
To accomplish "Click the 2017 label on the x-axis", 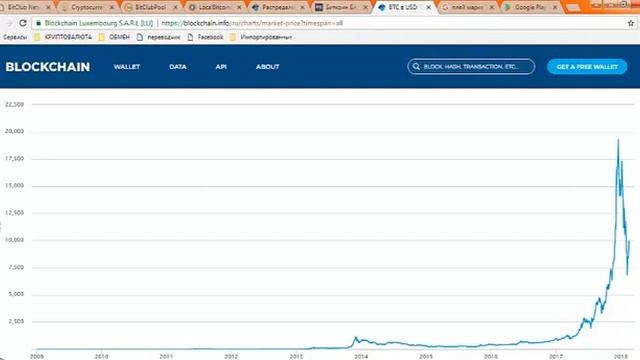I will coord(556,356).
